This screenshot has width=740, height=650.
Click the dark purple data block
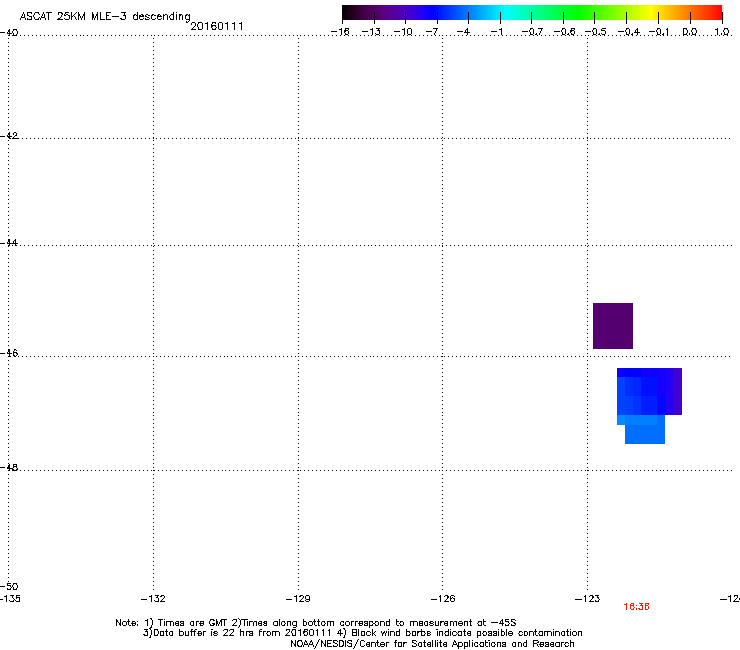point(613,326)
